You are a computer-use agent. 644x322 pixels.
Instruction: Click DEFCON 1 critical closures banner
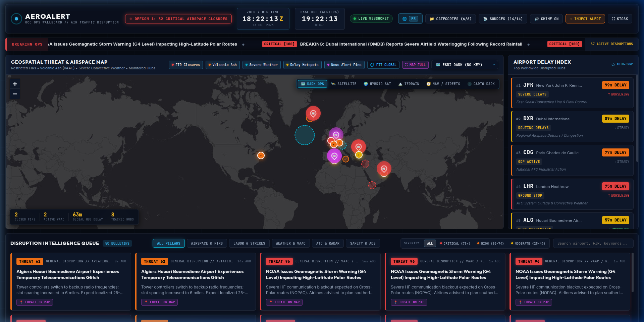click(x=178, y=19)
